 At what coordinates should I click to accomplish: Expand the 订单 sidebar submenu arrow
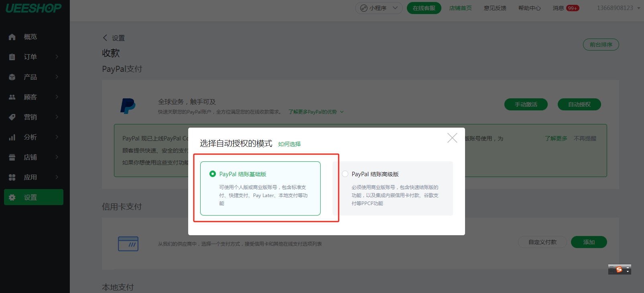pos(57,57)
